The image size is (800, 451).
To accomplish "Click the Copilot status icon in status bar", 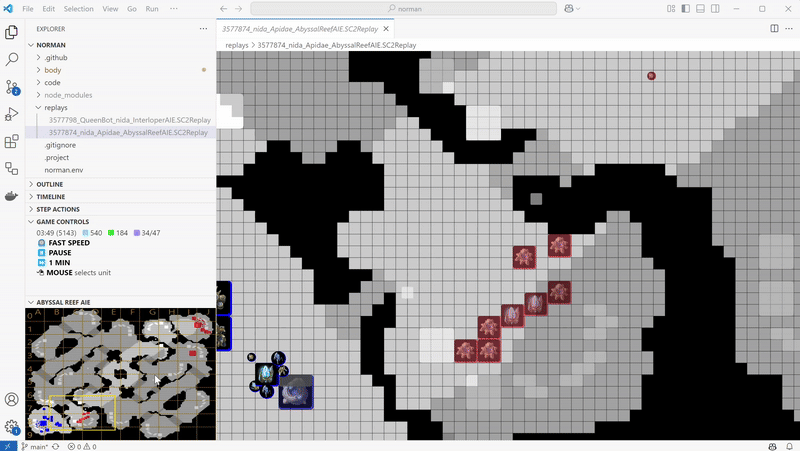I will 772,446.
